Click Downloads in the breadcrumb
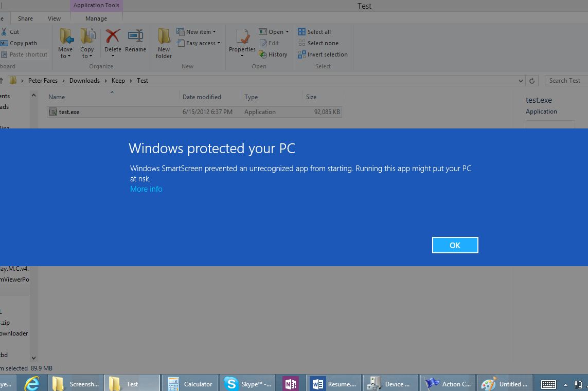 (84, 81)
